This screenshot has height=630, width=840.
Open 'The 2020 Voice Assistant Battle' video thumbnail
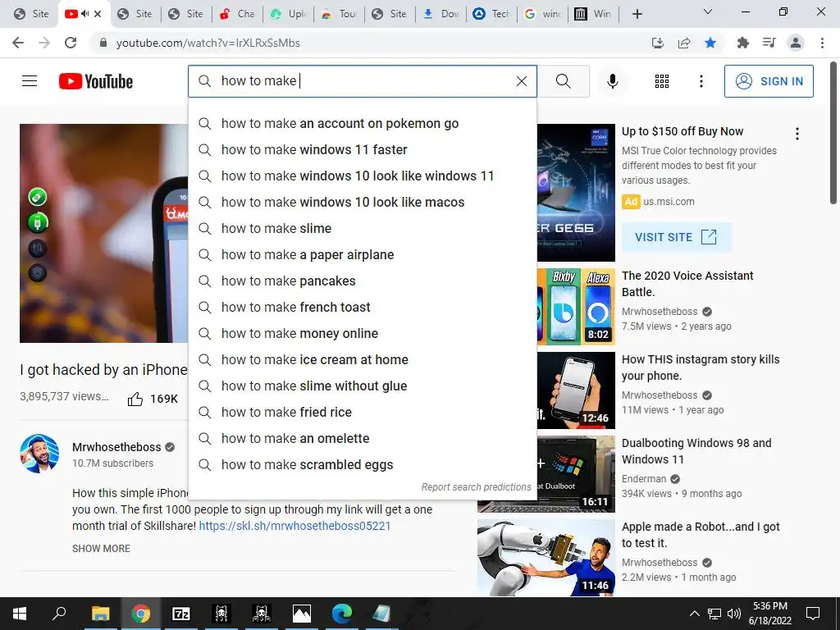(576, 306)
